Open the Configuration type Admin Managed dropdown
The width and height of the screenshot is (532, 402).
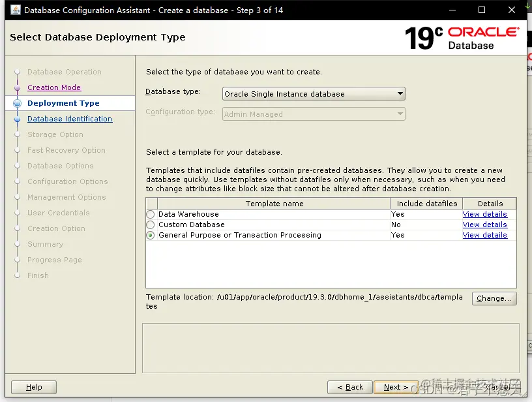[x=314, y=114]
